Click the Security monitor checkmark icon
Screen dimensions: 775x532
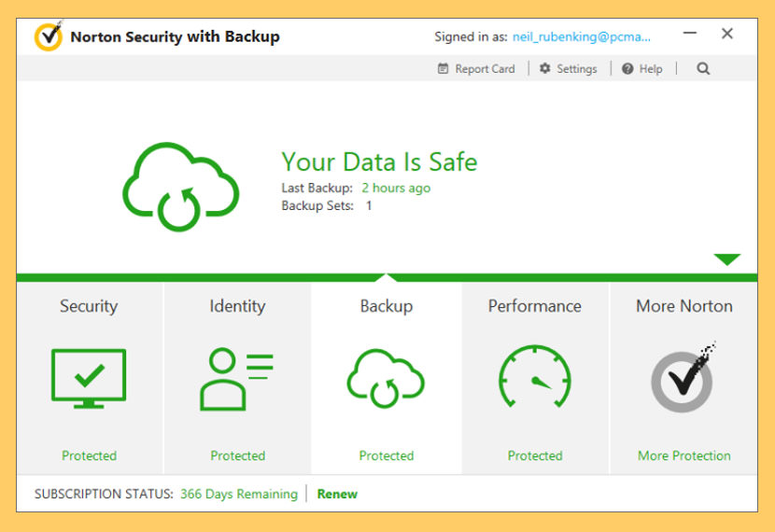(89, 378)
